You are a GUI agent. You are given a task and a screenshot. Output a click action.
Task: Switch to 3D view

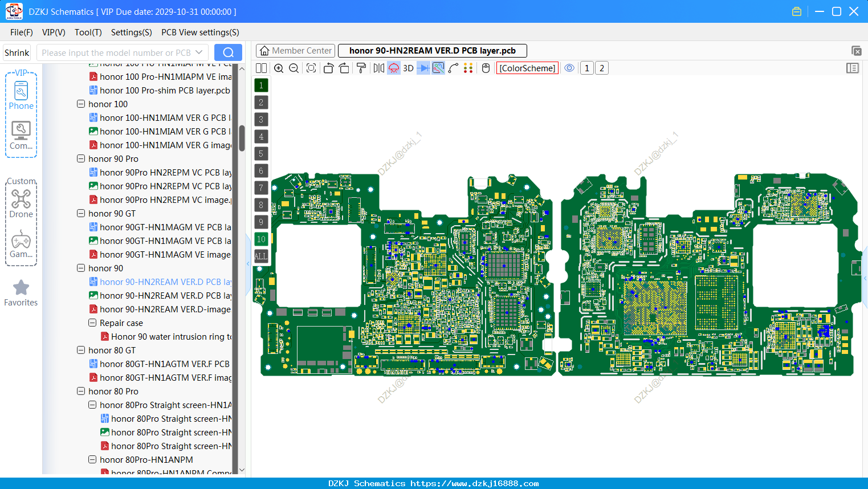click(408, 68)
